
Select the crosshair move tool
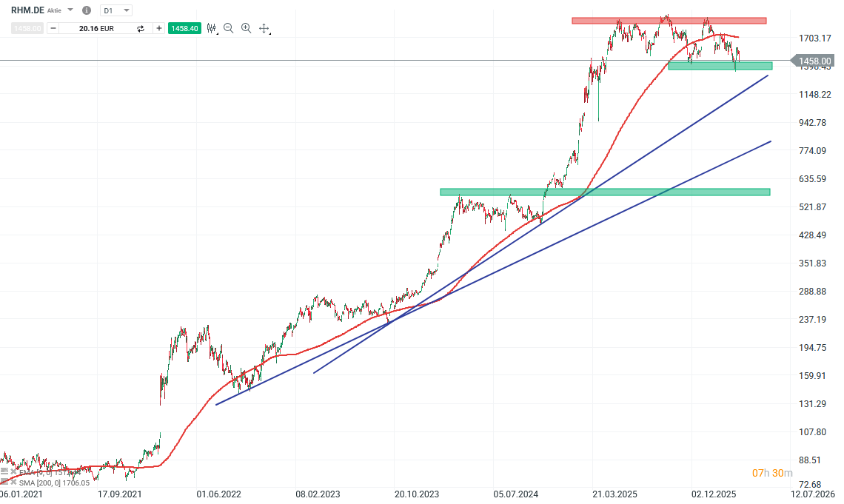click(x=264, y=29)
